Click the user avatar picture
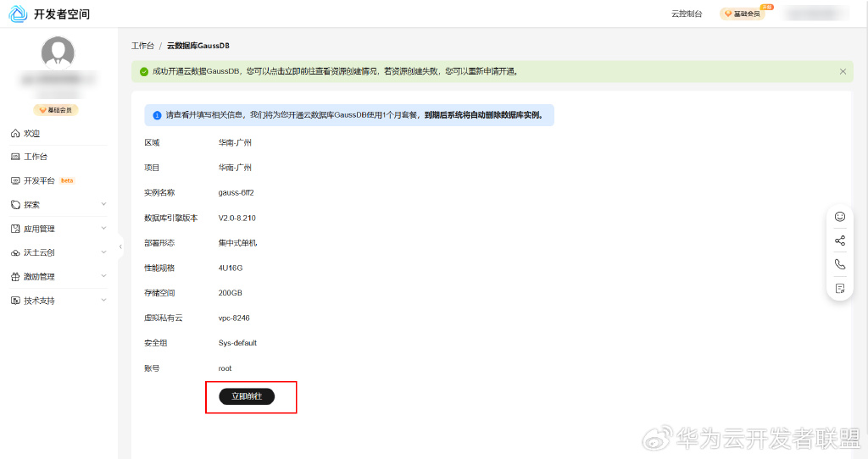868x459 pixels. click(58, 53)
